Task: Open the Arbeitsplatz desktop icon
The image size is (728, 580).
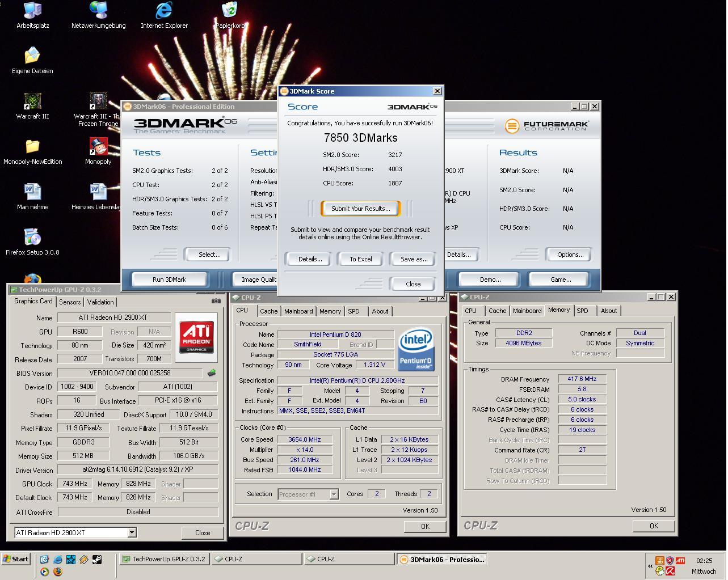Action: click(x=32, y=16)
